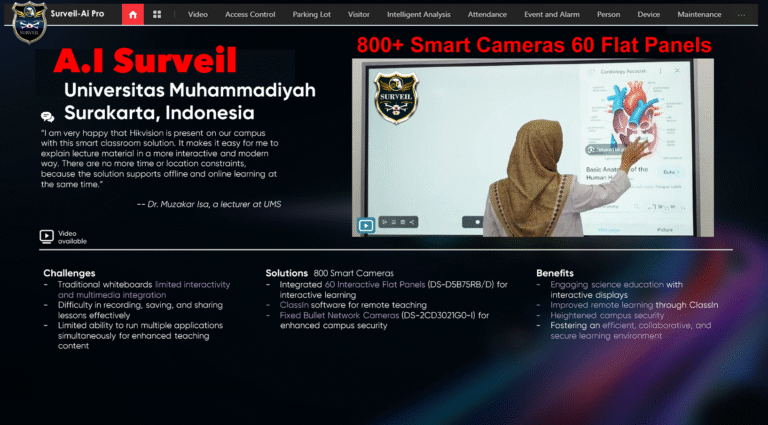The width and height of the screenshot is (768, 425).
Task: Open the Visitor menu
Action: click(x=359, y=15)
